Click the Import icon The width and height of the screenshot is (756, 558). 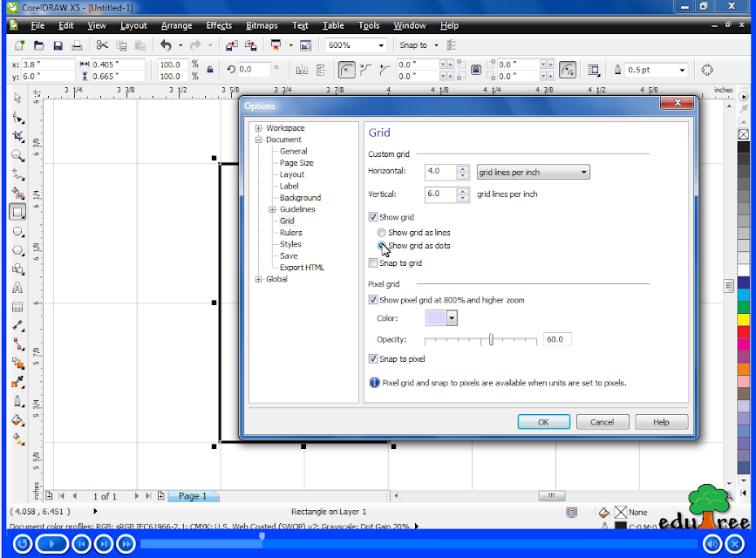(232, 45)
